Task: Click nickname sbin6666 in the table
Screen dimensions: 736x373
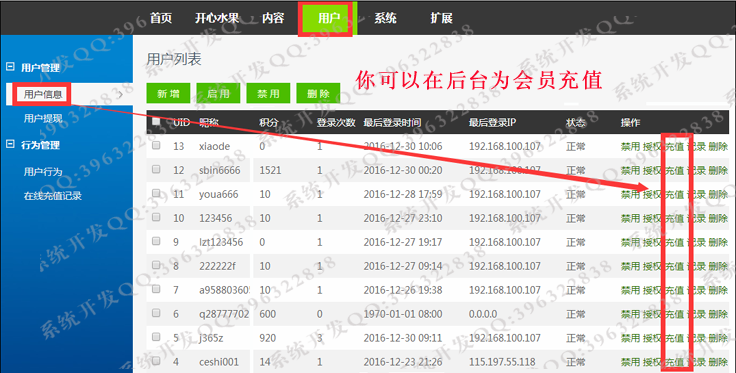Action: click(x=219, y=170)
